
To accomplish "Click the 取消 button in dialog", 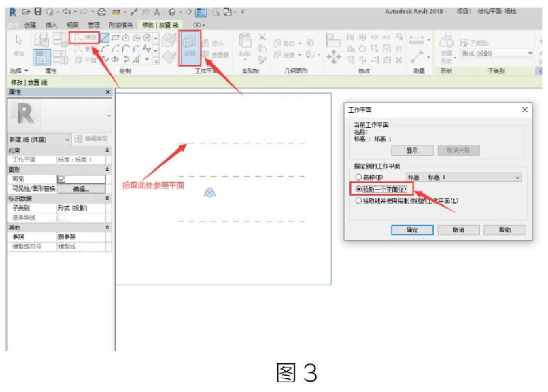I will [x=458, y=230].
